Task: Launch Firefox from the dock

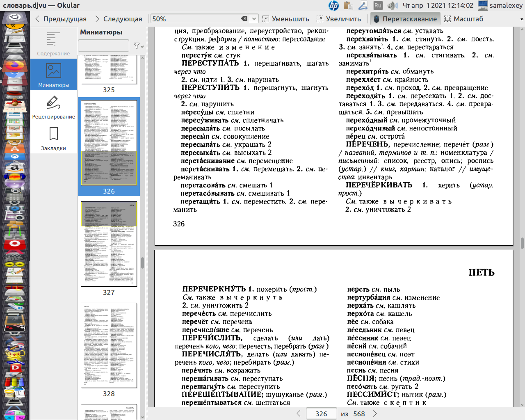Action: tap(15, 66)
